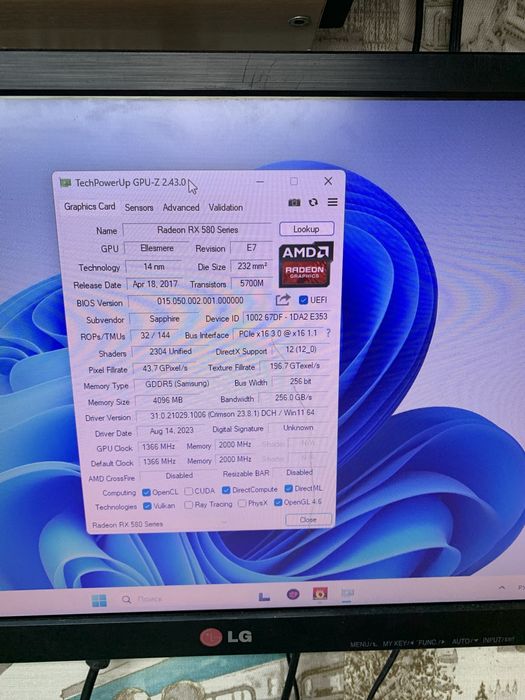Toggle the OpenGL 4.6 checkbox
The image size is (525, 700).
278,502
